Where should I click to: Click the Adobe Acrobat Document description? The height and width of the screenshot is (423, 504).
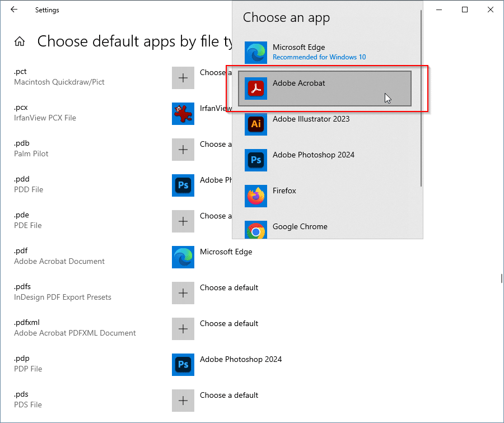click(x=59, y=261)
